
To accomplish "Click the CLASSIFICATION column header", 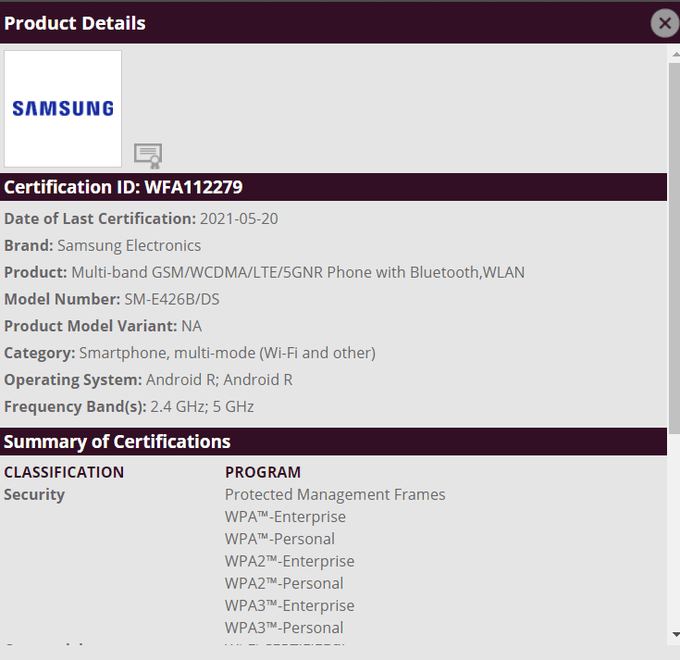I will [64, 472].
